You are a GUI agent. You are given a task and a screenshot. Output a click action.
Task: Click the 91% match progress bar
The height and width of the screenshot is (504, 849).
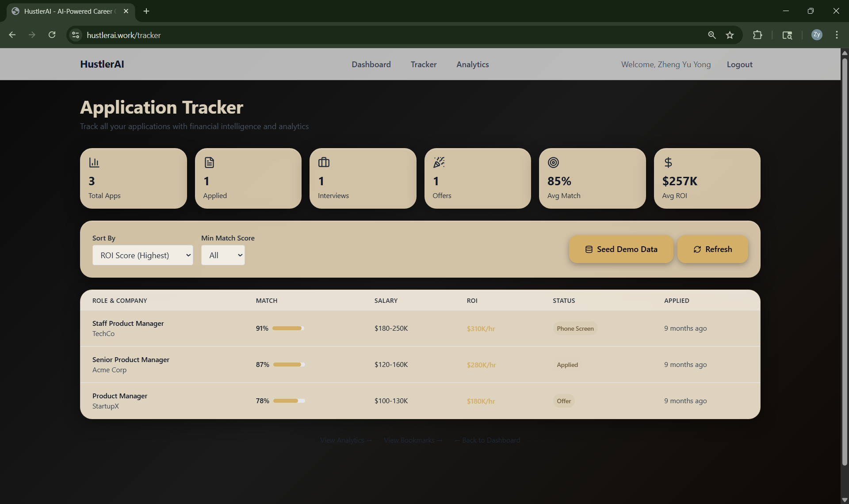coord(288,328)
